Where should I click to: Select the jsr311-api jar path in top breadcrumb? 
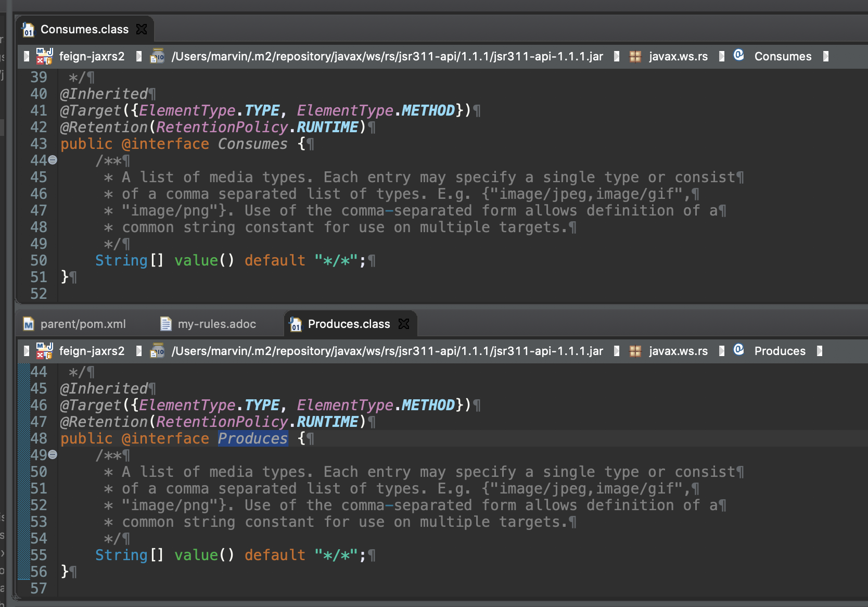(x=387, y=56)
